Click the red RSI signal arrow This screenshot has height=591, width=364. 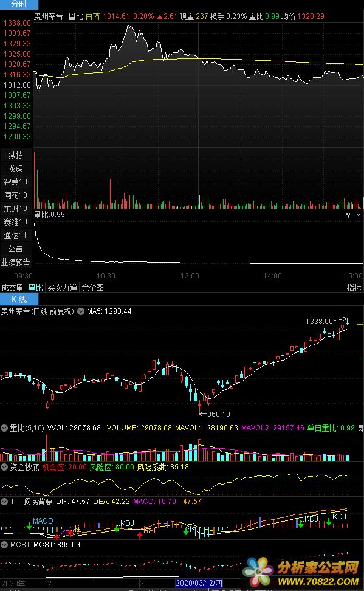tap(140, 535)
